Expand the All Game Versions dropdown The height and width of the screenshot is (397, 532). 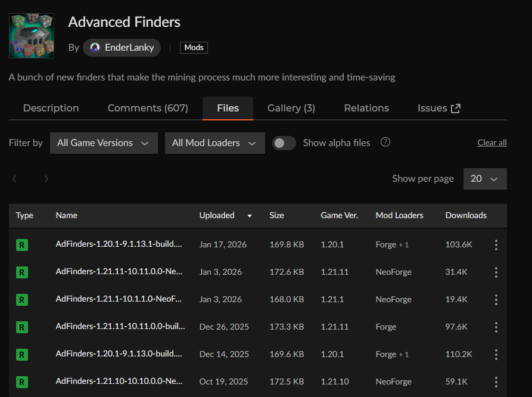[x=104, y=143]
